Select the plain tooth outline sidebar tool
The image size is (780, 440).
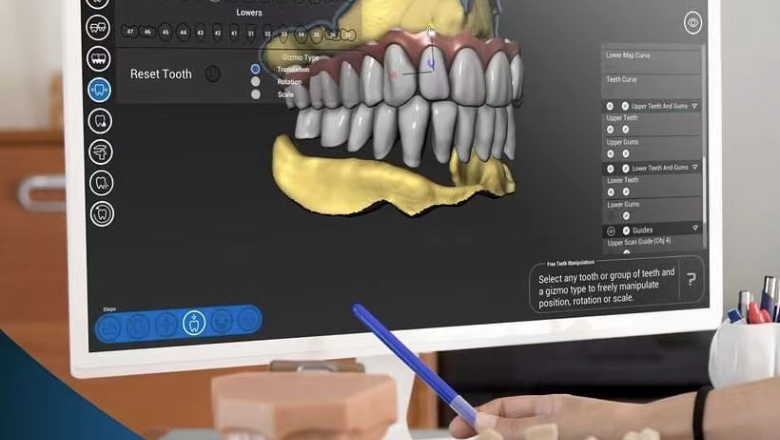pyautogui.click(x=101, y=183)
